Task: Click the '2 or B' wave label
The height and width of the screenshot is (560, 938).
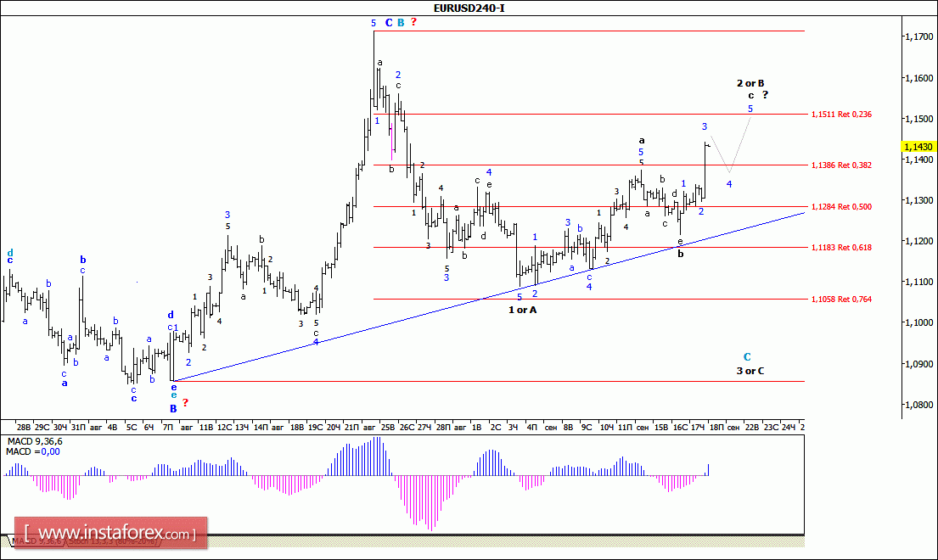Action: click(x=750, y=83)
